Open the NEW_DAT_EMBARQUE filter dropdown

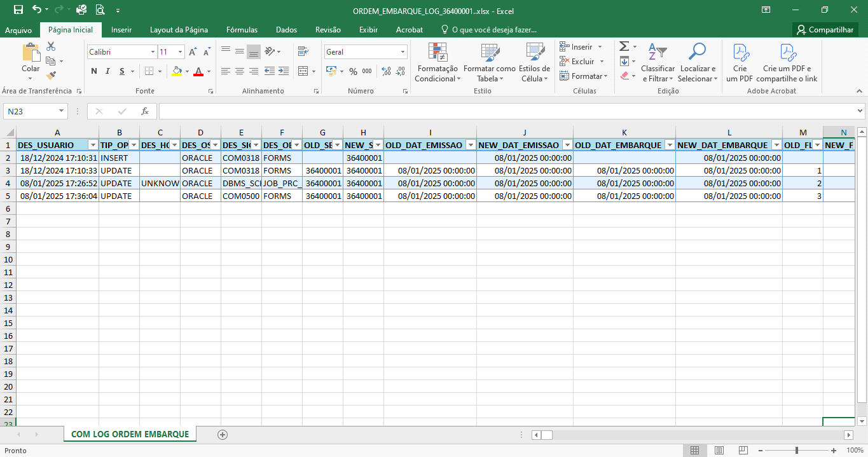coord(776,145)
